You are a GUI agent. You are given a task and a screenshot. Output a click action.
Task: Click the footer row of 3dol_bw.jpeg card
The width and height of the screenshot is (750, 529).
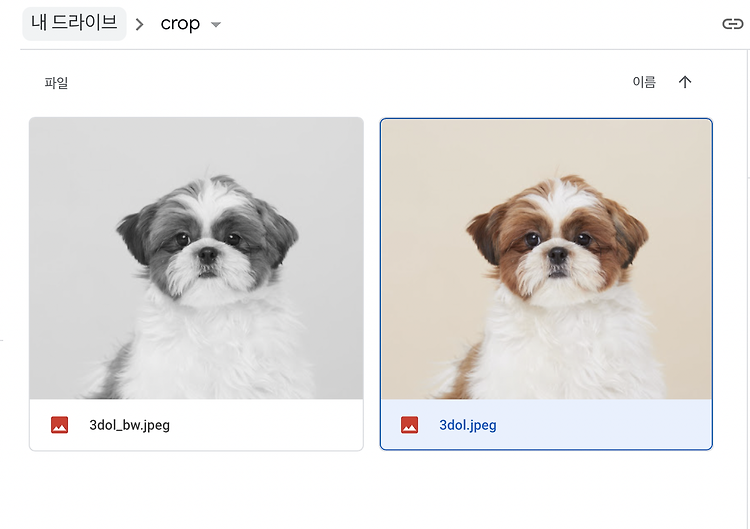click(196, 424)
